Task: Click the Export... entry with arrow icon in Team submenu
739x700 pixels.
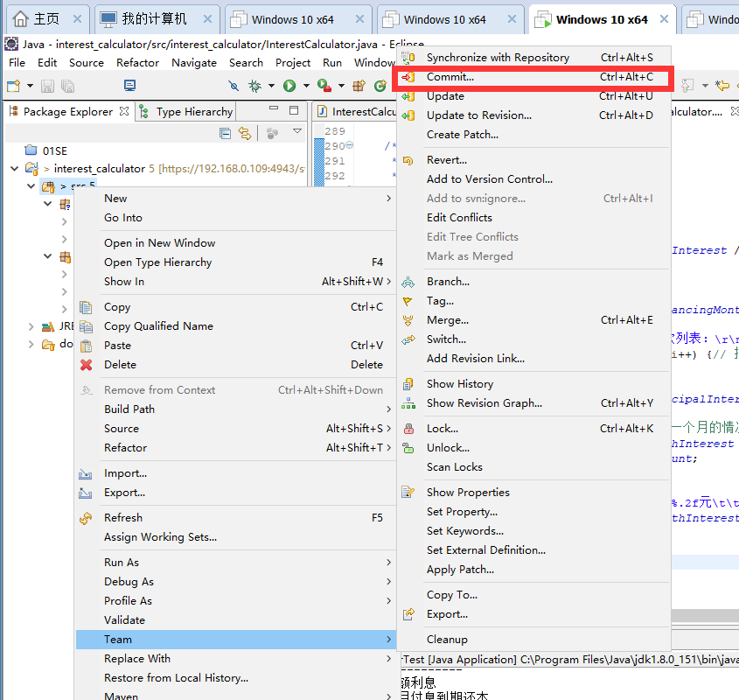Action: (x=533, y=614)
